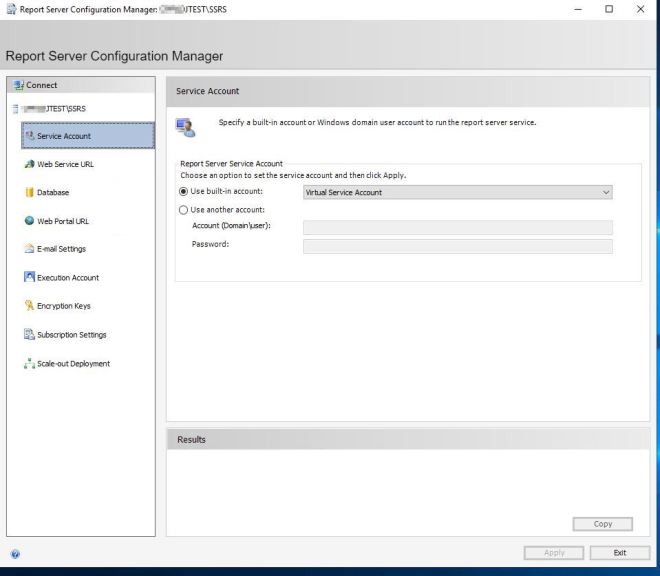Click the Password input field
Viewport: 660px width, 576px height.
click(x=457, y=246)
